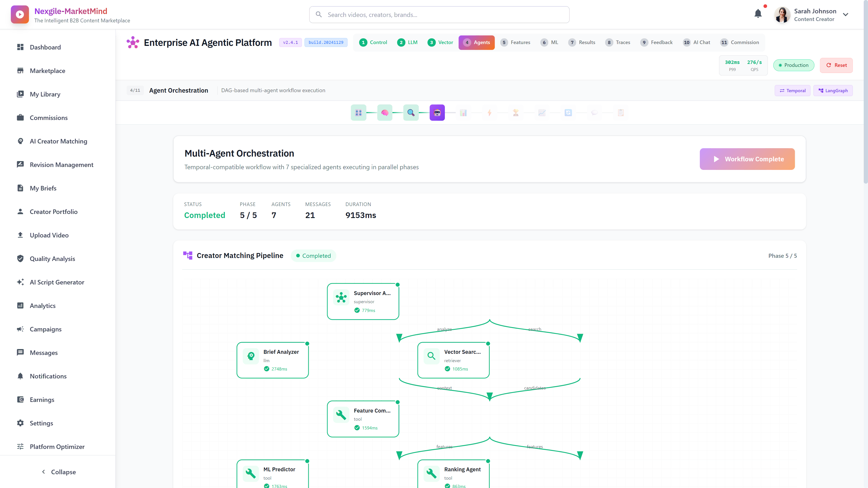Open the Vector Search retriever node

453,360
